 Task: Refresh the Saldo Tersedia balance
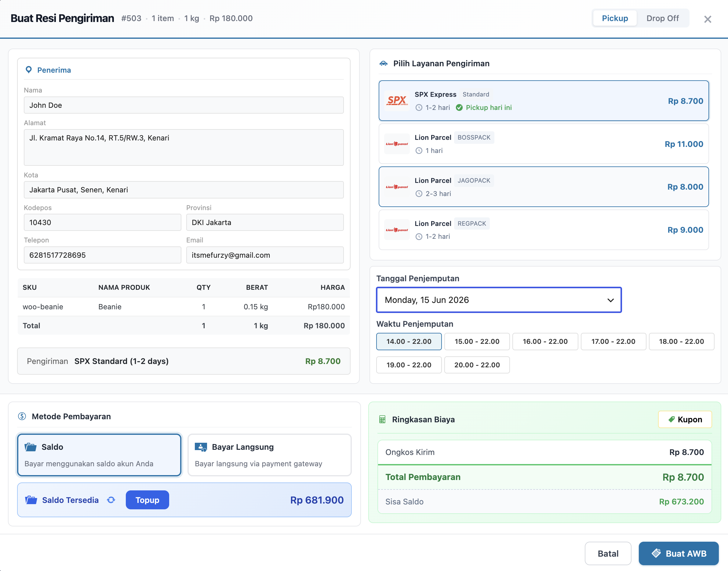(111, 500)
